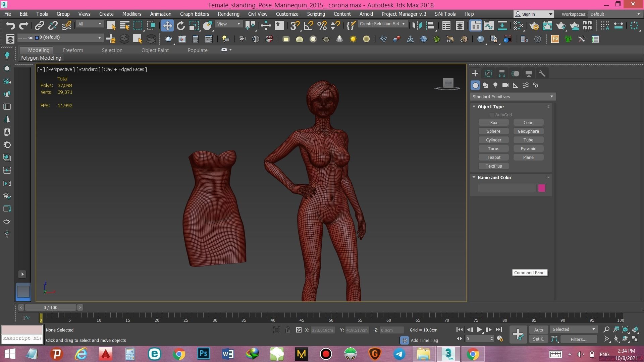The width and height of the screenshot is (644, 362).
Task: Collapse the Object Type rollout
Action: (474, 107)
